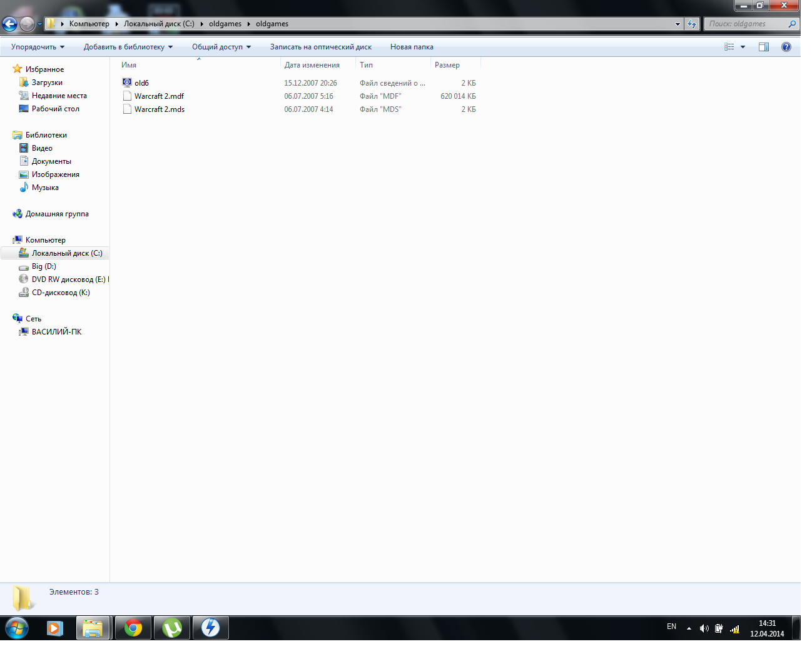Launch the media player from the taskbar

pos(55,628)
